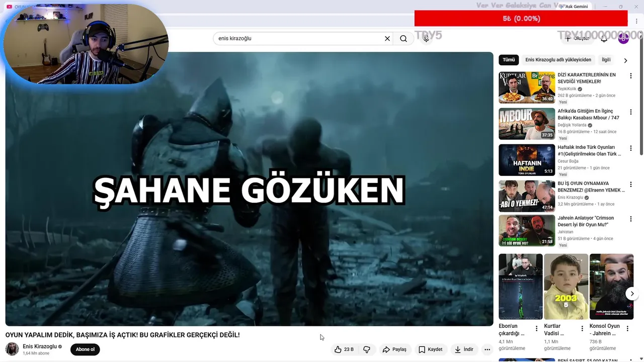Select the İlgili filter chip
Image resolution: width=644 pixels, height=362 pixels.
[606, 60]
